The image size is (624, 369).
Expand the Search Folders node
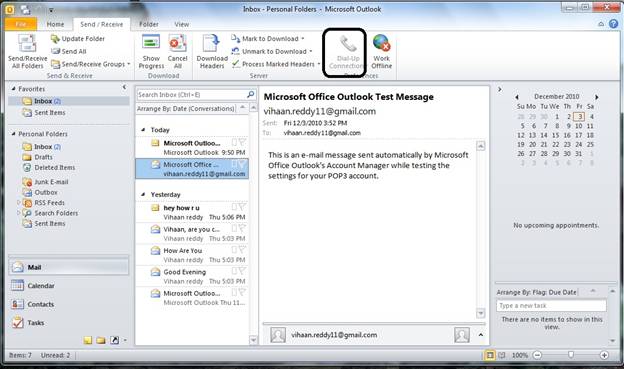tap(18, 213)
